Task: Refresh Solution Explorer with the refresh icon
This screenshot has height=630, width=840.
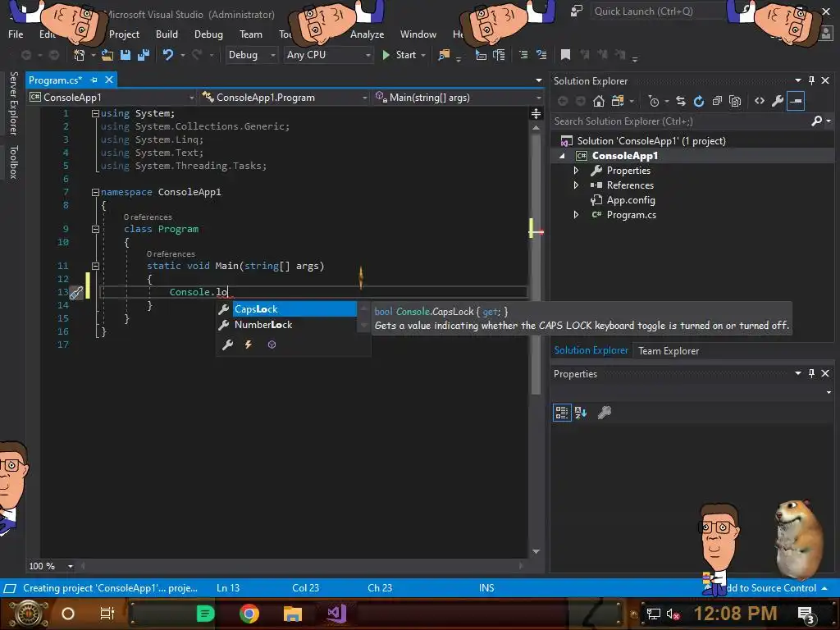Action: pyautogui.click(x=699, y=101)
